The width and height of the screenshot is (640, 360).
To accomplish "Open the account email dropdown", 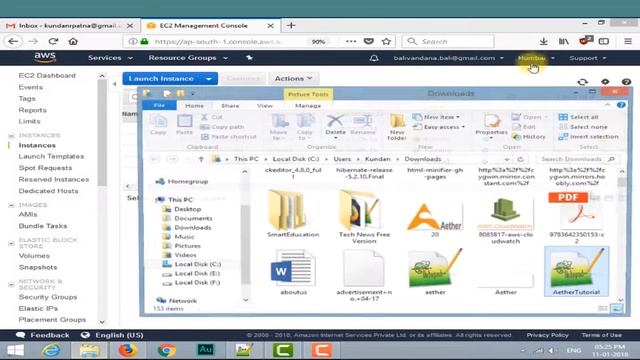I will tap(448, 58).
